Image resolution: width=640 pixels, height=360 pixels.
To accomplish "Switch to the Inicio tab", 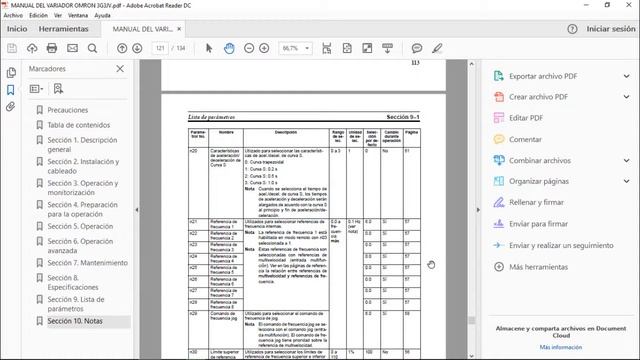I will [x=17, y=29].
